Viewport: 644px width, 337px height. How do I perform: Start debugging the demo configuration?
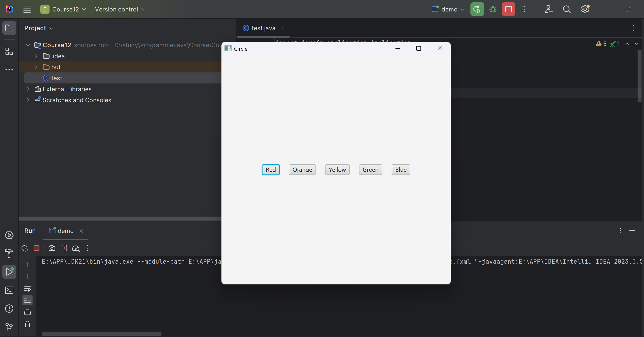[x=493, y=9]
